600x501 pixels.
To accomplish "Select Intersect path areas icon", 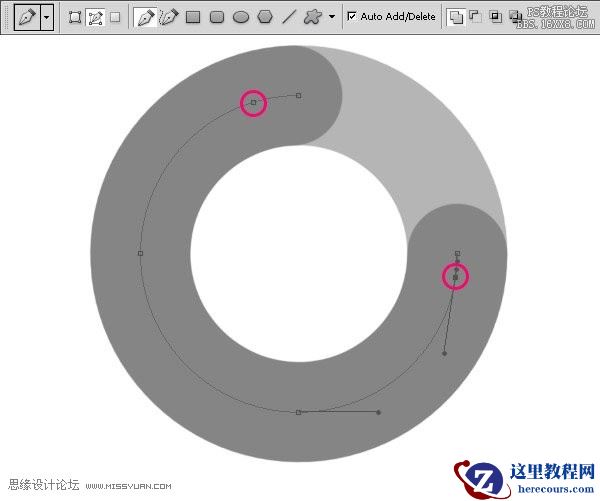I will (496, 16).
